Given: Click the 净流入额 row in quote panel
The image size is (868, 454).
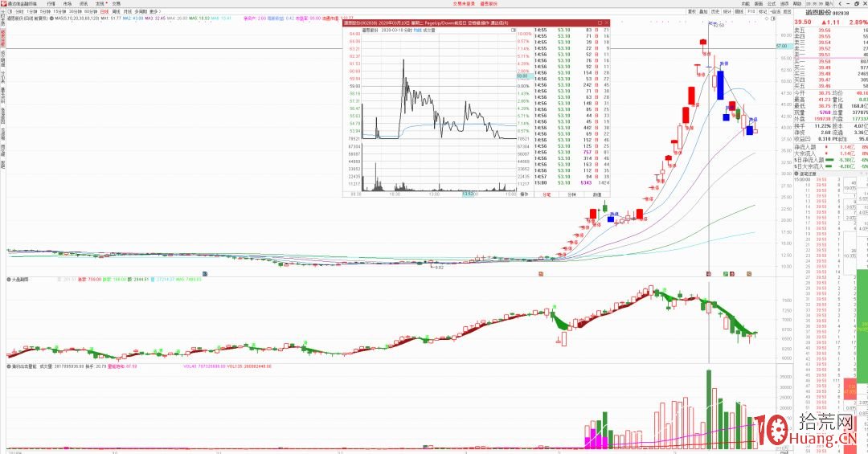Looking at the screenshot, I should coord(830,147).
